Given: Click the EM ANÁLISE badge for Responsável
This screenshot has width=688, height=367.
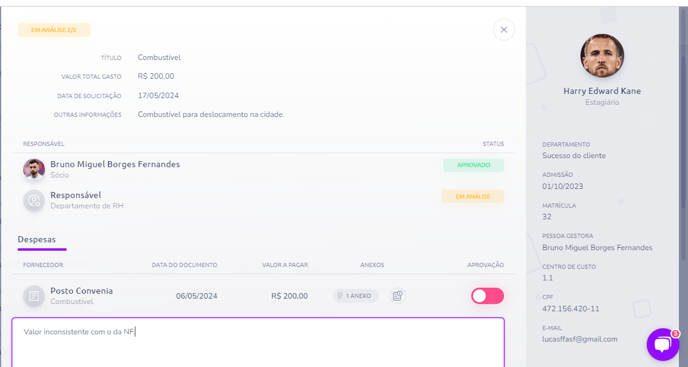Looking at the screenshot, I should pos(473,196).
